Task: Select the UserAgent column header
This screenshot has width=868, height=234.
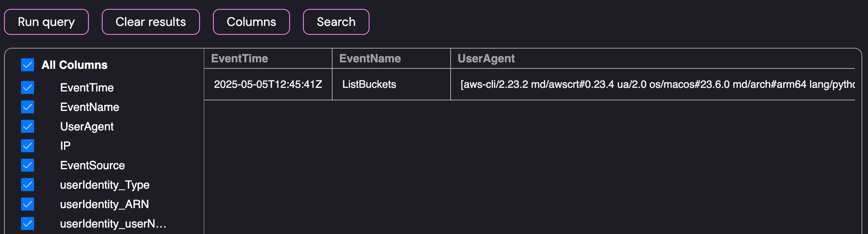Action: 486,59
